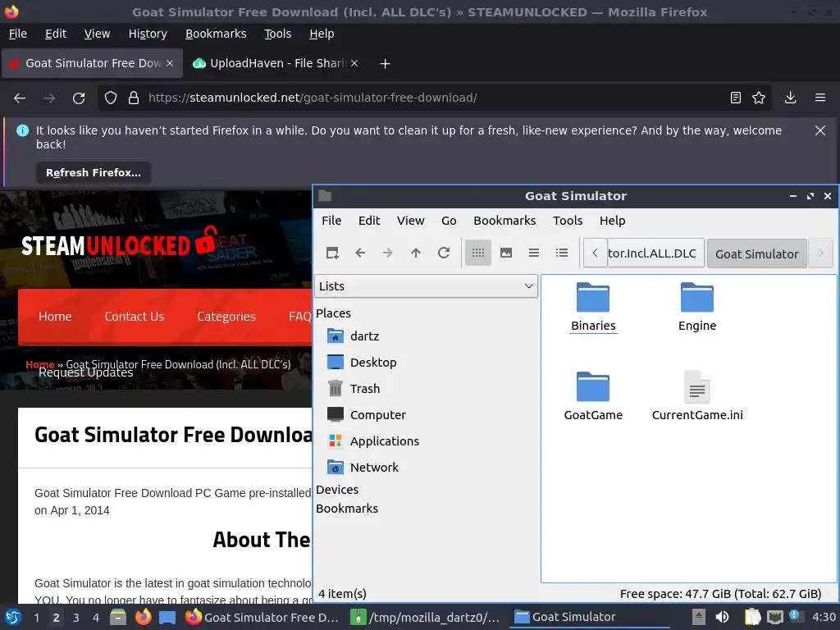Open the Categories link
The width and height of the screenshot is (840, 630).
coord(226,317)
